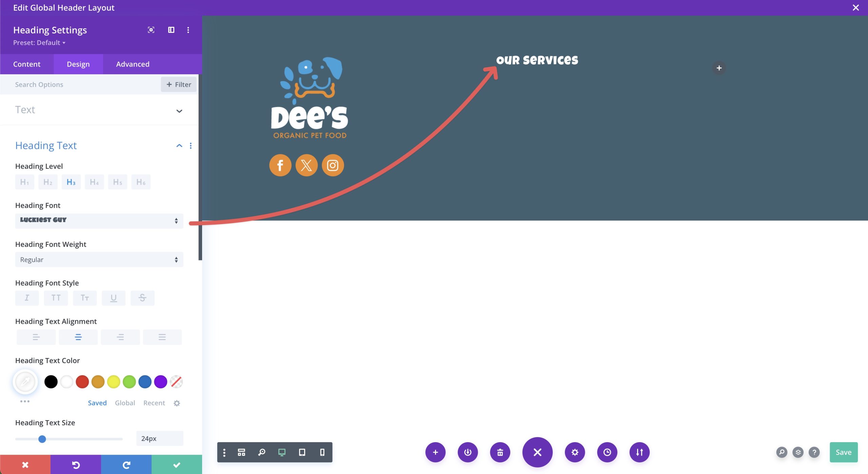Toggle strikethrough heading font style

pos(142,298)
